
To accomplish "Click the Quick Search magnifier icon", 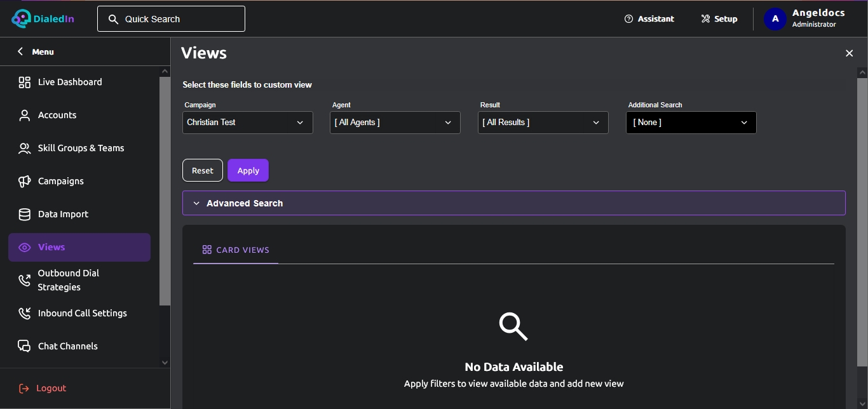I will pos(113,19).
